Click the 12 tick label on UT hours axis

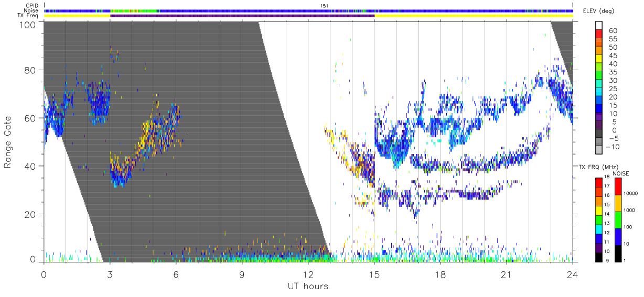pos(308,273)
